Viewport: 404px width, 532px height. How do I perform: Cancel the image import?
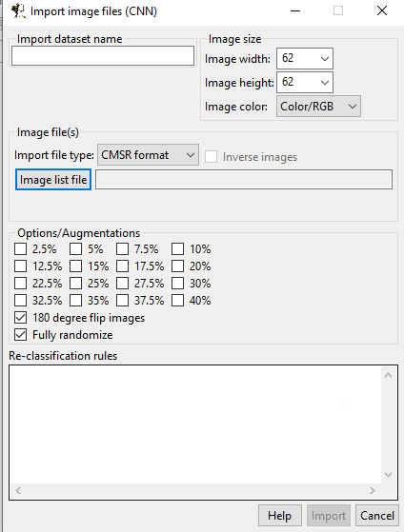[377, 516]
